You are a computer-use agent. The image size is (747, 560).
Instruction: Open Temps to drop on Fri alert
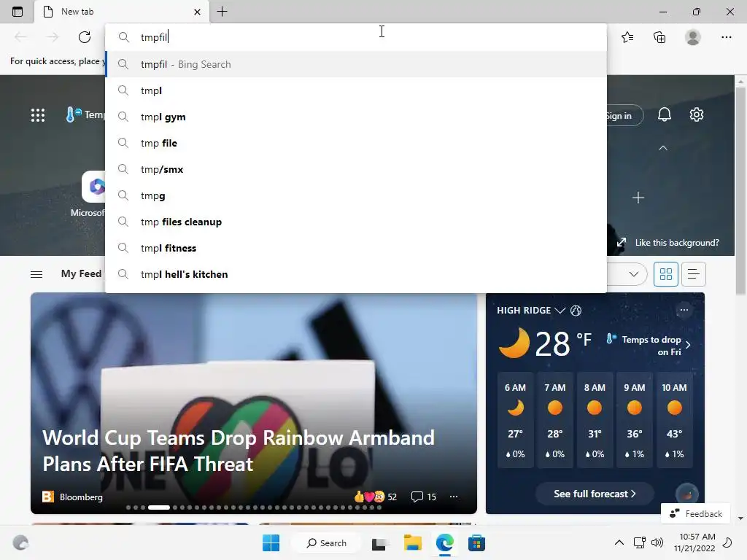coord(649,345)
